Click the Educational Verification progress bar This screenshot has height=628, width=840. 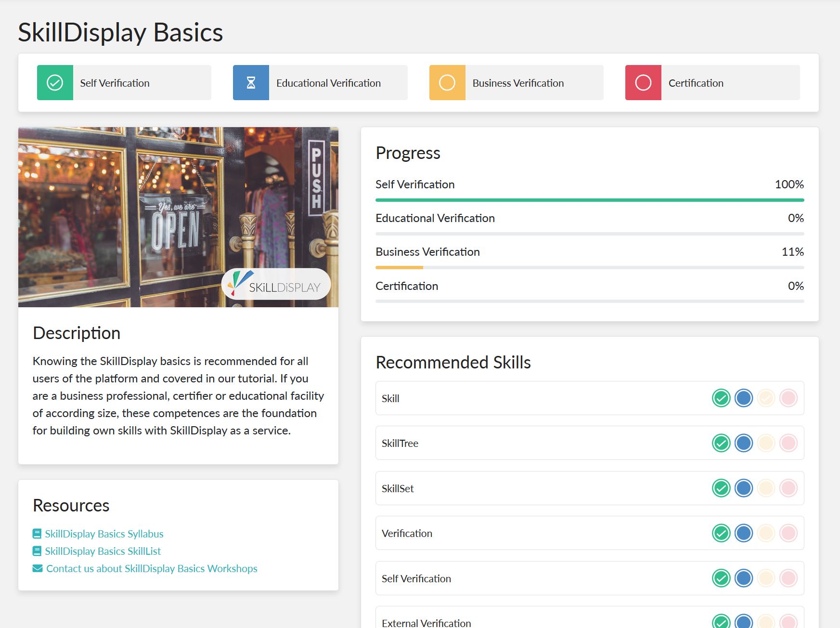590,234
